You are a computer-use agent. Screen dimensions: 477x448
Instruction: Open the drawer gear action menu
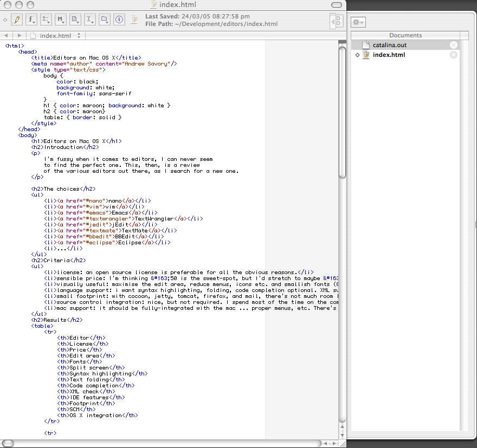tap(358, 22)
